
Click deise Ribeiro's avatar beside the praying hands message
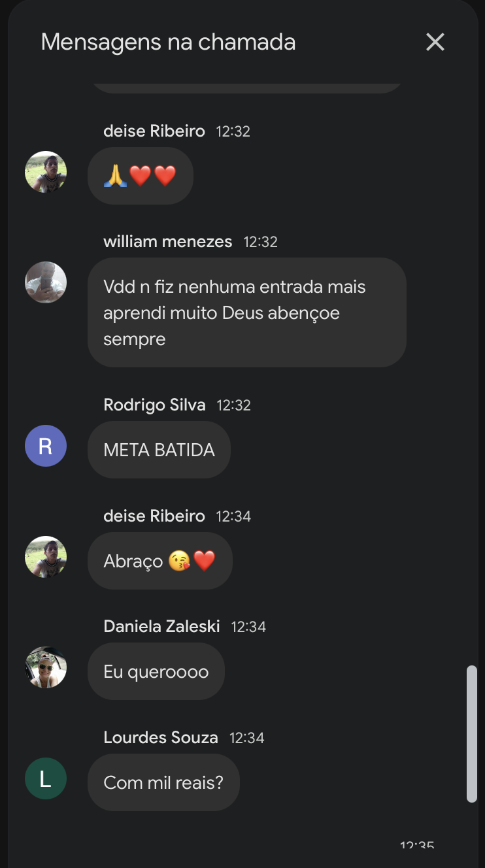[46, 172]
